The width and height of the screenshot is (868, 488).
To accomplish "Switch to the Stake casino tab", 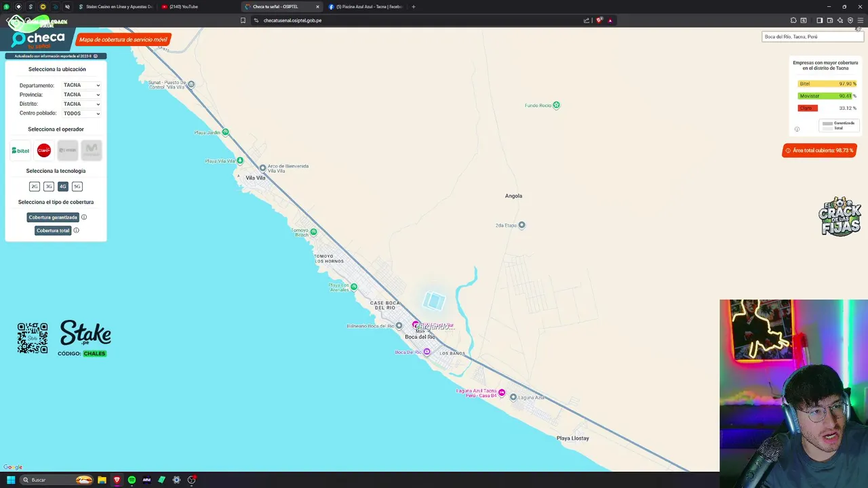I will coord(115,7).
